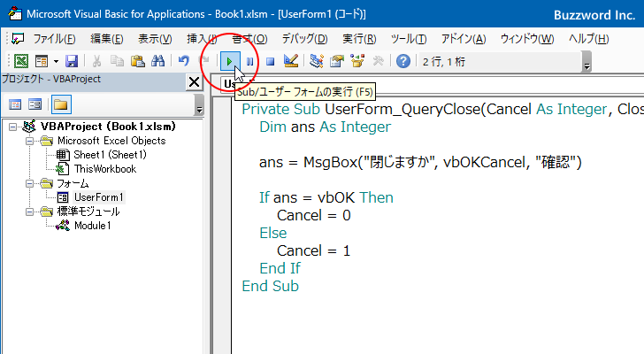Screen dimensions: 644x354
Task: Select Module1 in project tree
Action: coord(92,226)
